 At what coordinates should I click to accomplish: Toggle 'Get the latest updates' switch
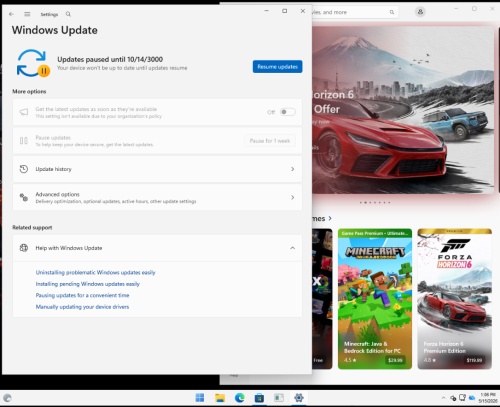click(287, 112)
